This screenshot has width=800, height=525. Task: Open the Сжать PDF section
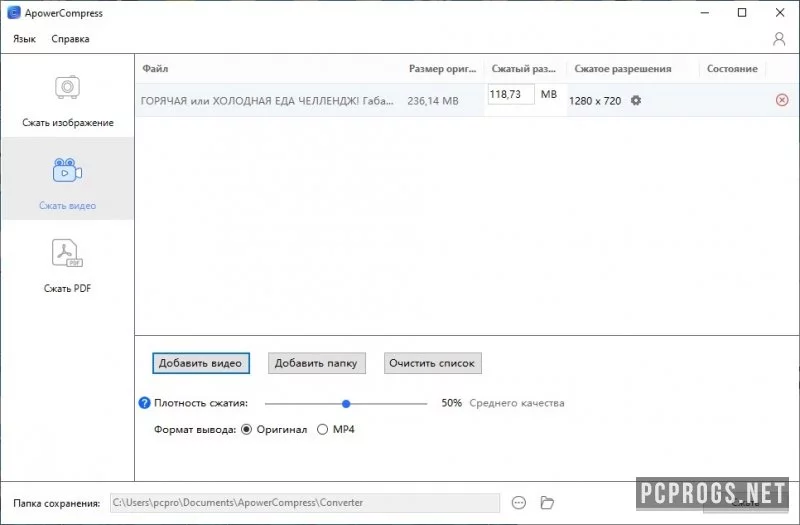coord(67,267)
